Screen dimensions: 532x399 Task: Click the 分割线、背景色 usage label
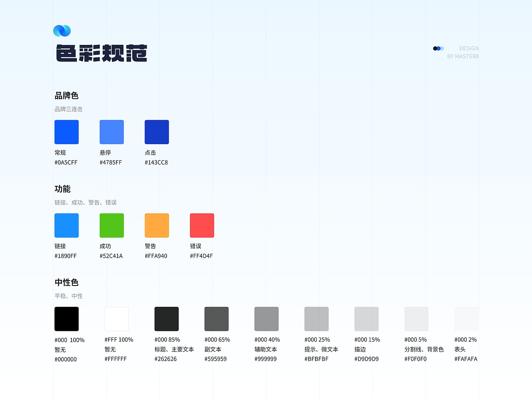pyautogui.click(x=424, y=350)
